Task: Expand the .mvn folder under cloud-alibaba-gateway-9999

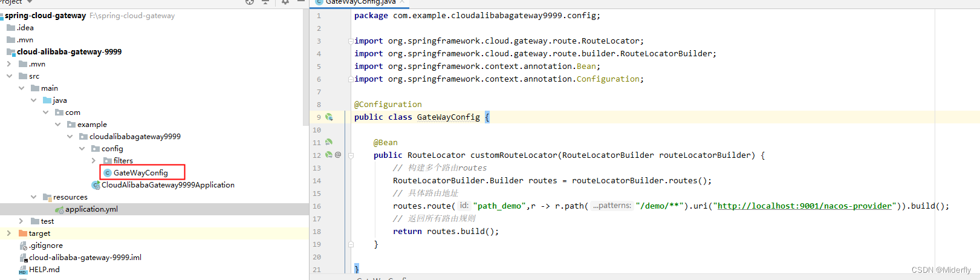Action: (9, 64)
